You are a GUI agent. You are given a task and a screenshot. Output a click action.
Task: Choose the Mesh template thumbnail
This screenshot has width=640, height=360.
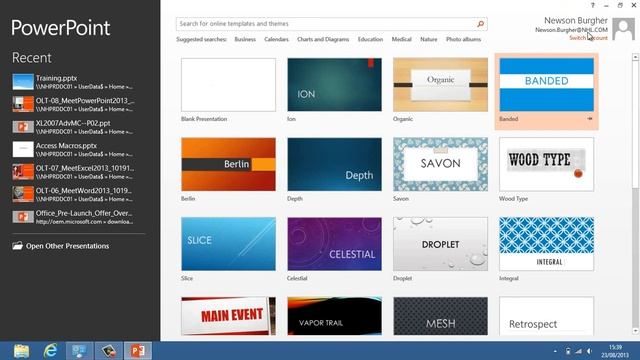click(x=440, y=316)
